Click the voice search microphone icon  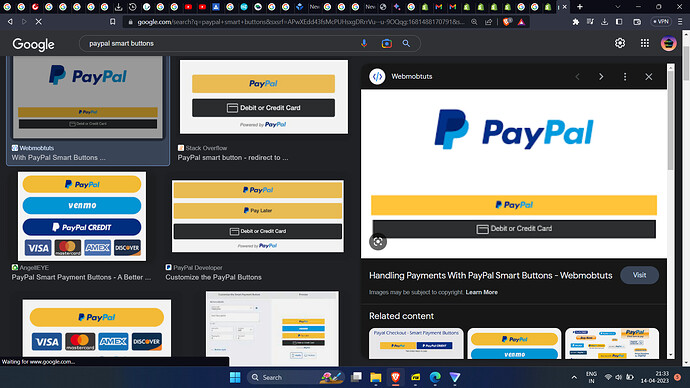(364, 44)
